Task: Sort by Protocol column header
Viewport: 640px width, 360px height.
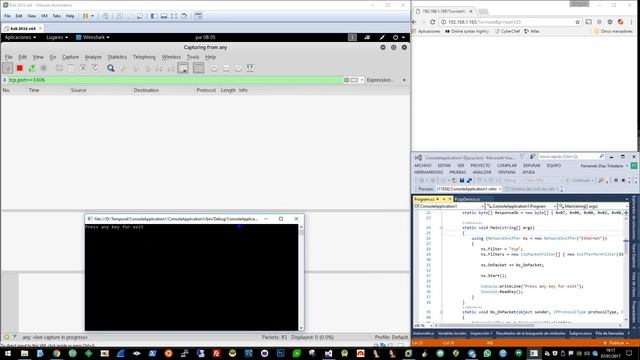Action: point(206,90)
